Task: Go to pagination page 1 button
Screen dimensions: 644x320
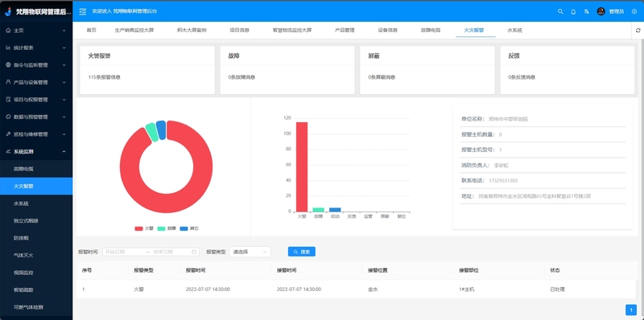Action: (631, 310)
